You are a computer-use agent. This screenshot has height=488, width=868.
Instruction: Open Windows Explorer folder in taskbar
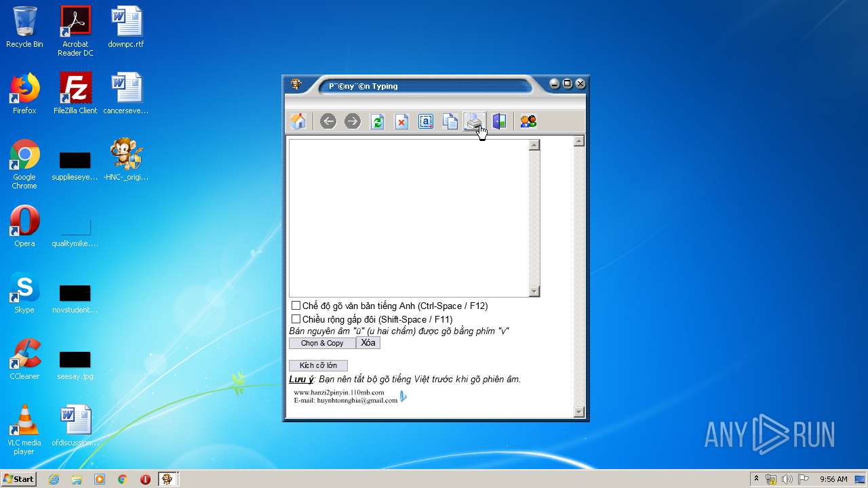[x=77, y=479]
